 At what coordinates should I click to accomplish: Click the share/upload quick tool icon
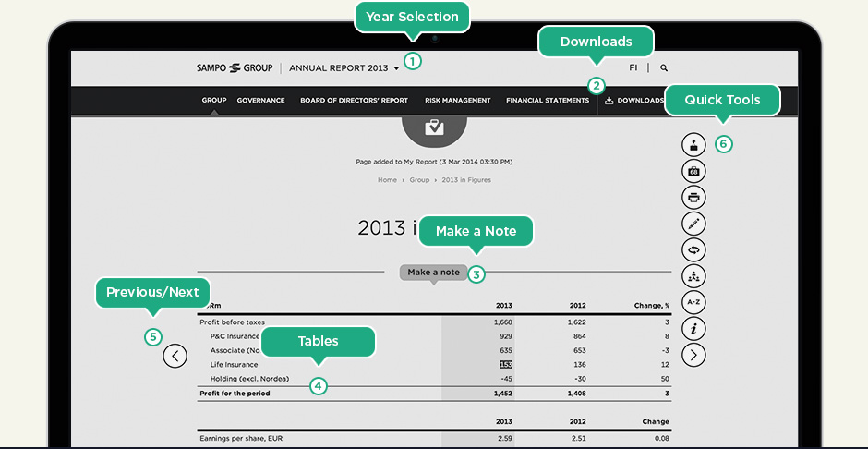point(693,144)
